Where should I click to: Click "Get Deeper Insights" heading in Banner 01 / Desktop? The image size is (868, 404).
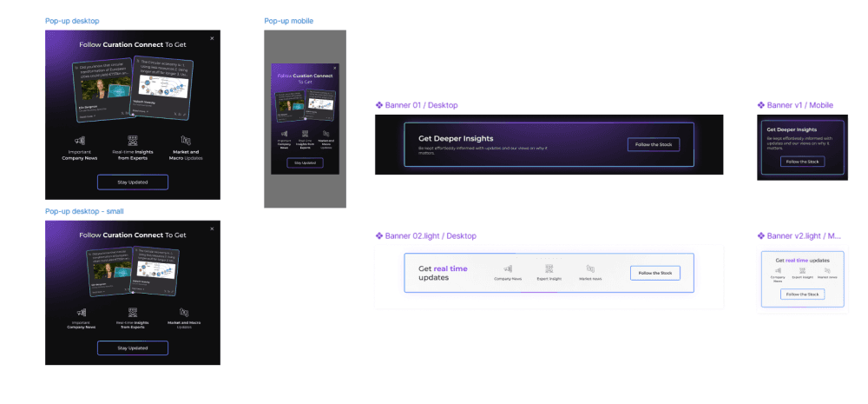(x=456, y=138)
